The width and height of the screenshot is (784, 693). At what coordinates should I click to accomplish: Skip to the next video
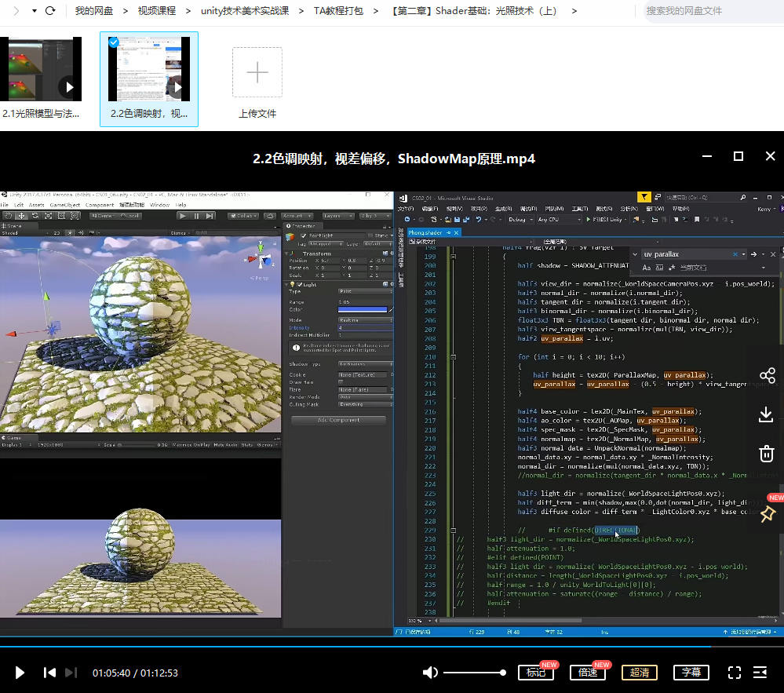[x=71, y=673]
